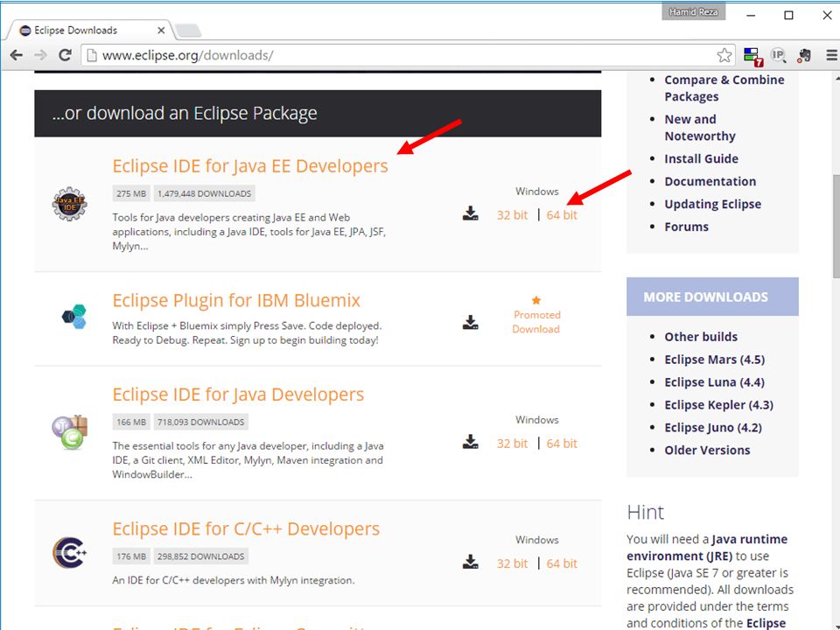This screenshot has width=840, height=630.
Task: Click the 1,479,448 DOWNLOADS badge
Action: [x=204, y=193]
